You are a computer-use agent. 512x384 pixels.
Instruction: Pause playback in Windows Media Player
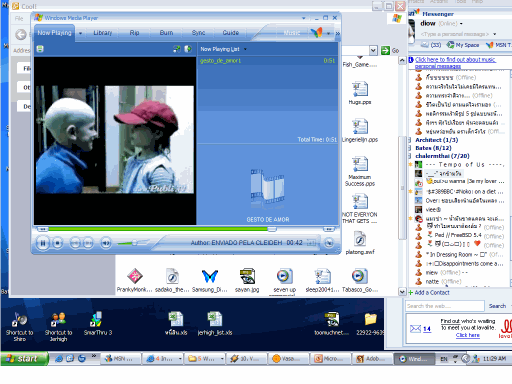coord(43,243)
